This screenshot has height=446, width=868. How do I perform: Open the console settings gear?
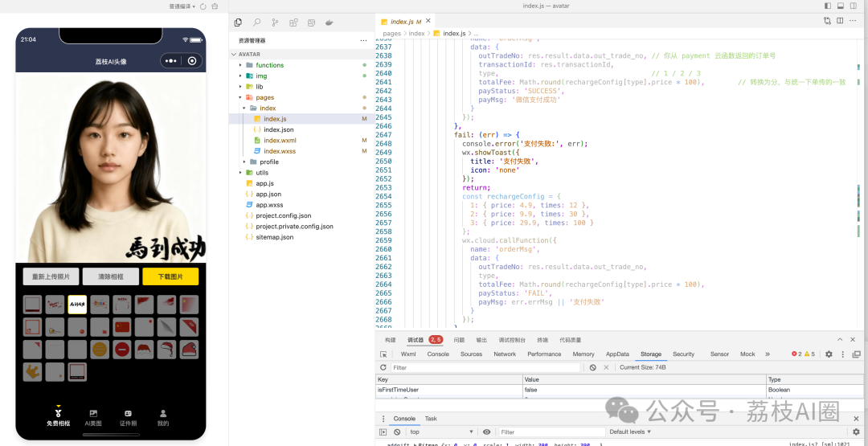[x=857, y=432]
